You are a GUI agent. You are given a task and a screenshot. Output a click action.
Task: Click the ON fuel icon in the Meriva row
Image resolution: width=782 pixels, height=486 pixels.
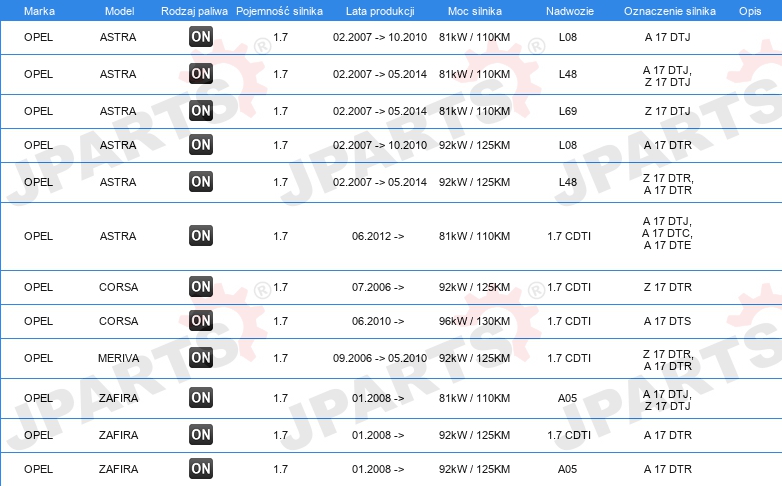[x=201, y=357]
